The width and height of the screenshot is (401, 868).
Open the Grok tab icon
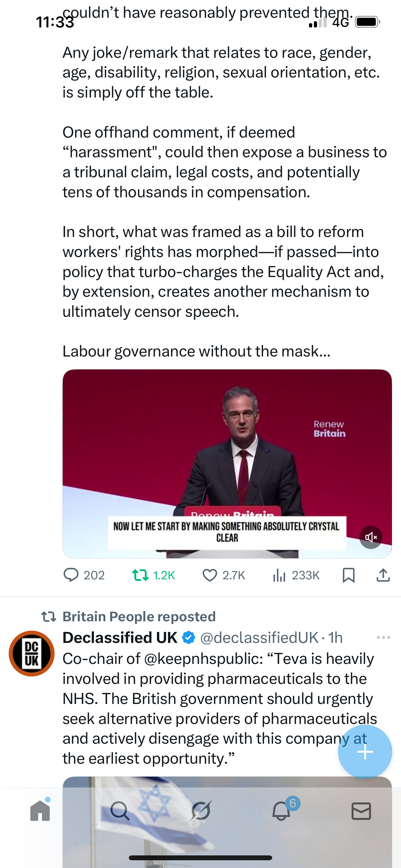200,811
